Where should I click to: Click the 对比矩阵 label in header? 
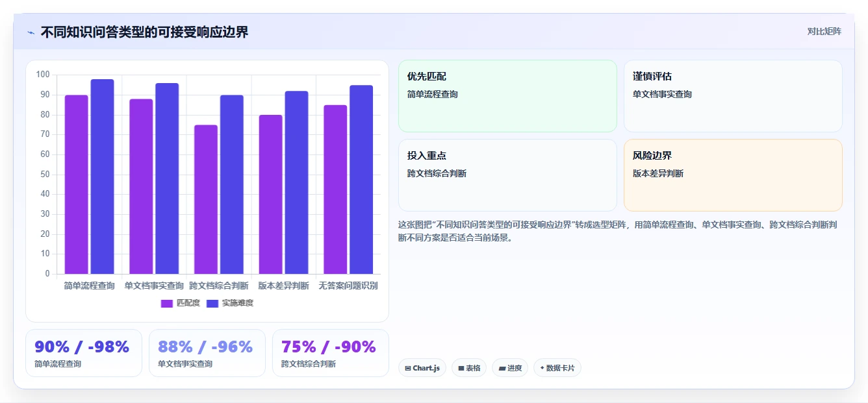pos(824,31)
